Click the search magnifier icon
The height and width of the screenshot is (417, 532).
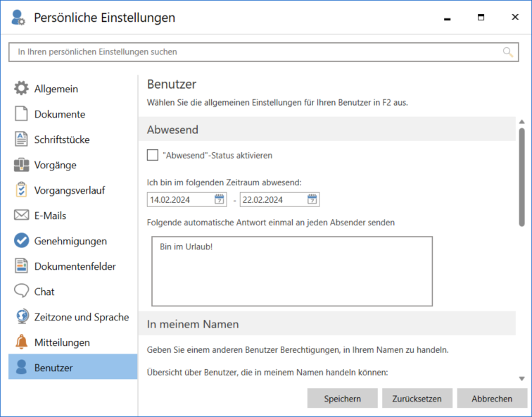(x=507, y=52)
